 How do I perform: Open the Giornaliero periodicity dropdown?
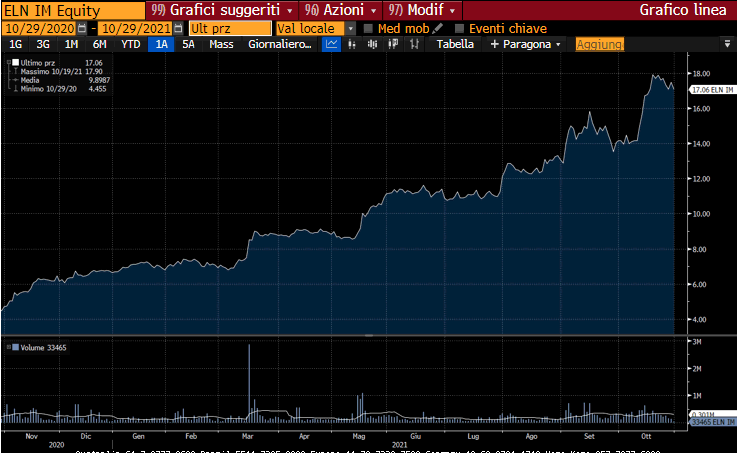(x=279, y=44)
